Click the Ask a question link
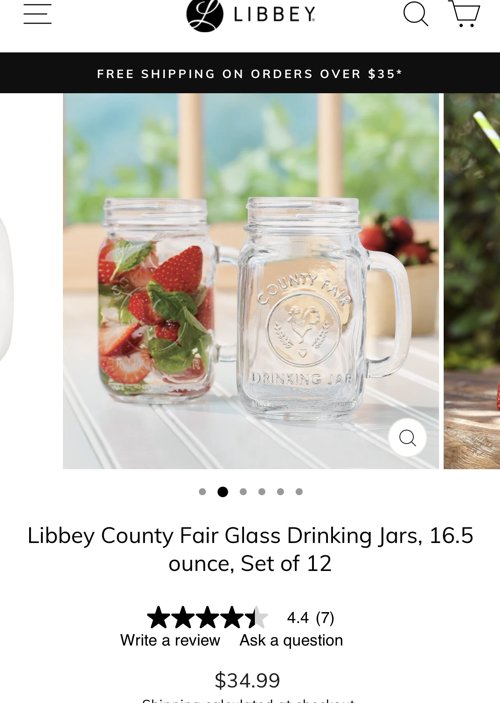Image resolution: width=500 pixels, height=703 pixels. click(291, 640)
